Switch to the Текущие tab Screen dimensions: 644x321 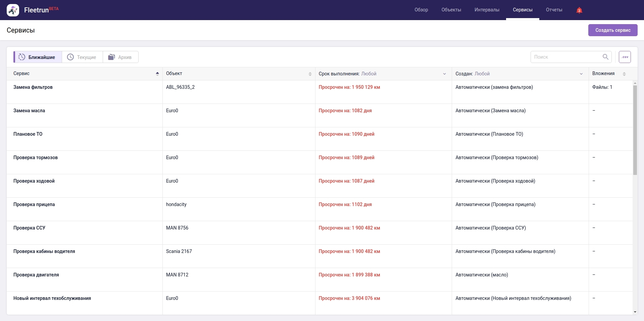[82, 57]
